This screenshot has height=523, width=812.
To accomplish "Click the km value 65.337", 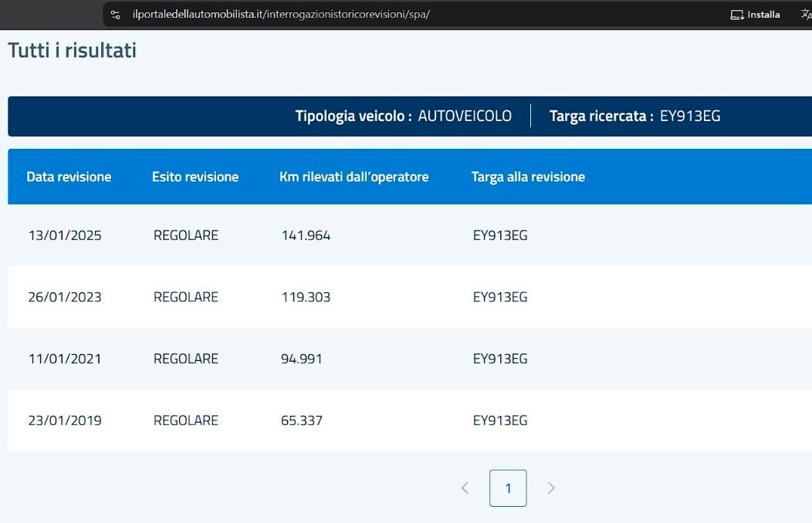I will point(301,420).
